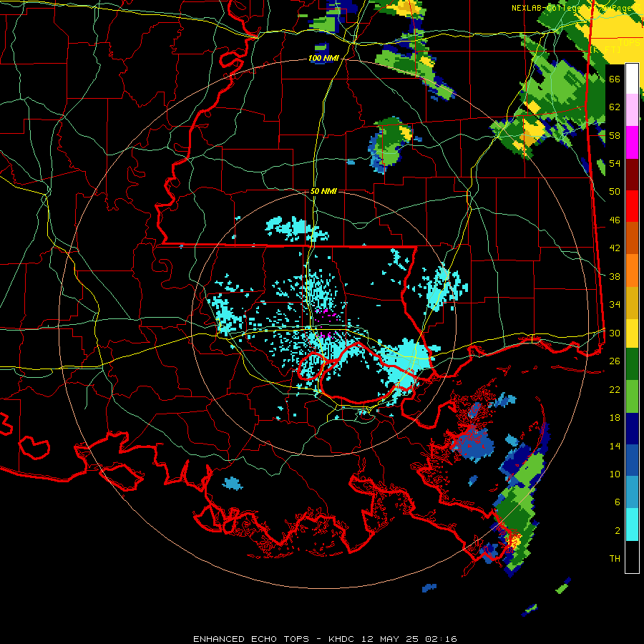Screen dimensions: 644x644
Task: Click the gold legend color block
Action: click(x=632, y=302)
